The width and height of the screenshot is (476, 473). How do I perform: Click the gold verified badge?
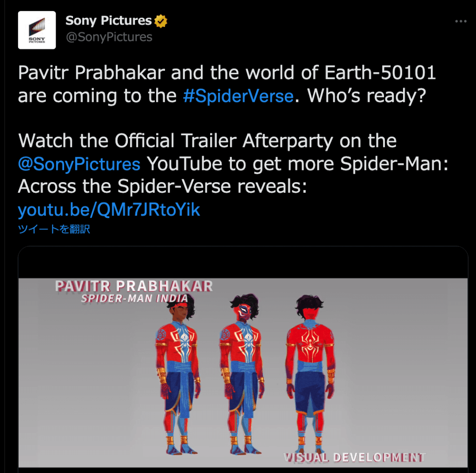[160, 21]
